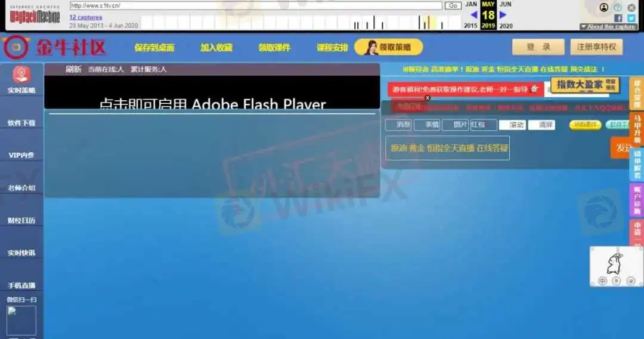This screenshot has height=339, width=644.
Task: Select year 2015 in Wayback timeline
Action: coord(470,26)
